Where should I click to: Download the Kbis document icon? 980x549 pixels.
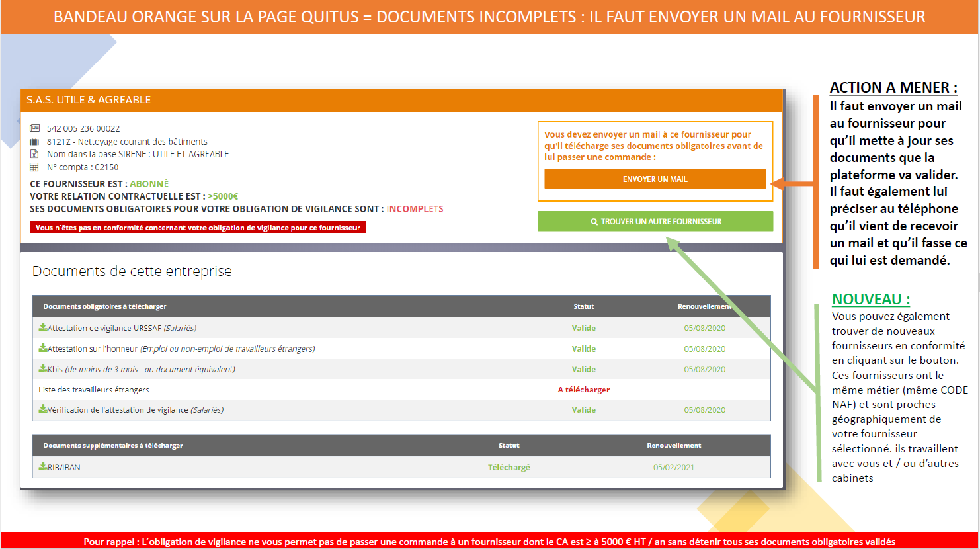coord(43,368)
